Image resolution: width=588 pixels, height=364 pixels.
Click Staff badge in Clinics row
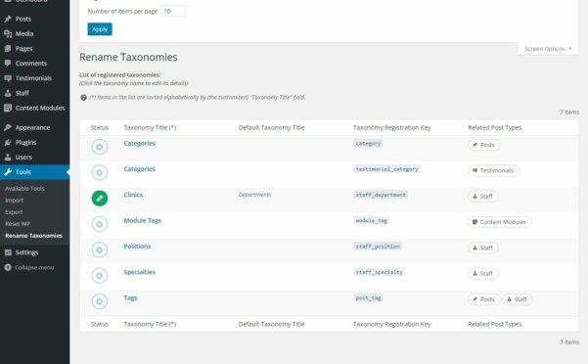(x=483, y=196)
